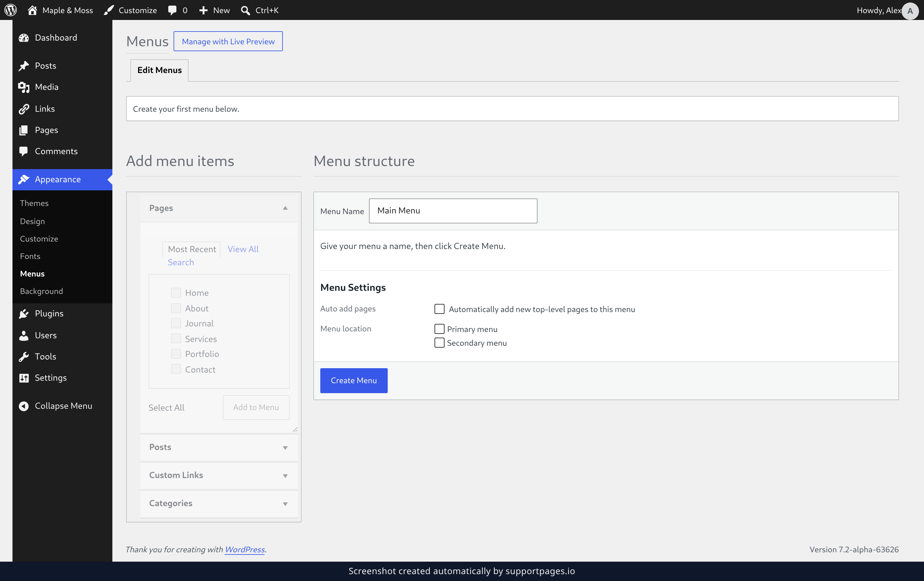Check the Secondary menu location
This screenshot has width=924, height=581.
click(439, 343)
